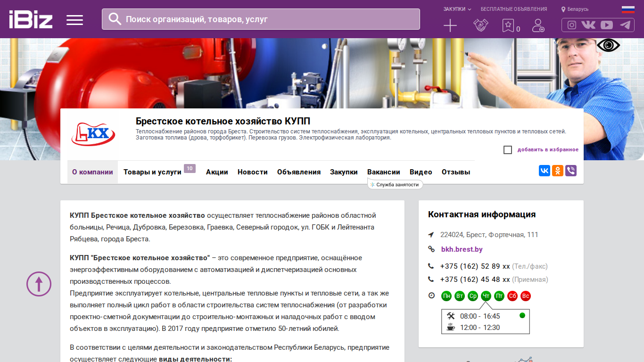Screen dimensions: 644x362
Task: Switch to the Отзывы tab
Action: click(456, 172)
